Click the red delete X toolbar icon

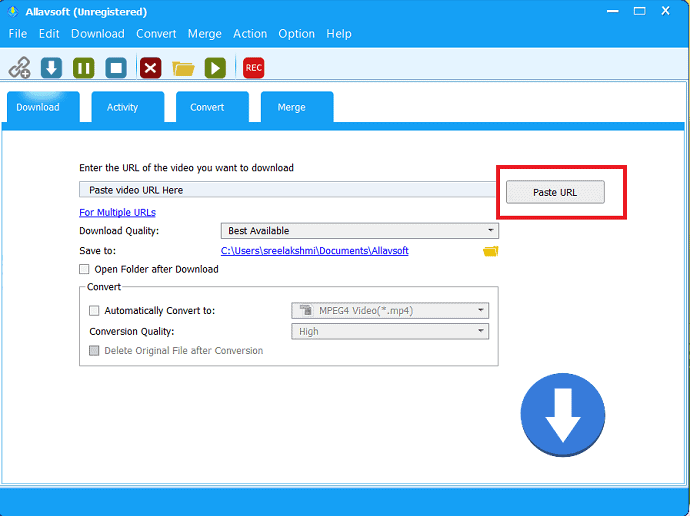click(150, 68)
